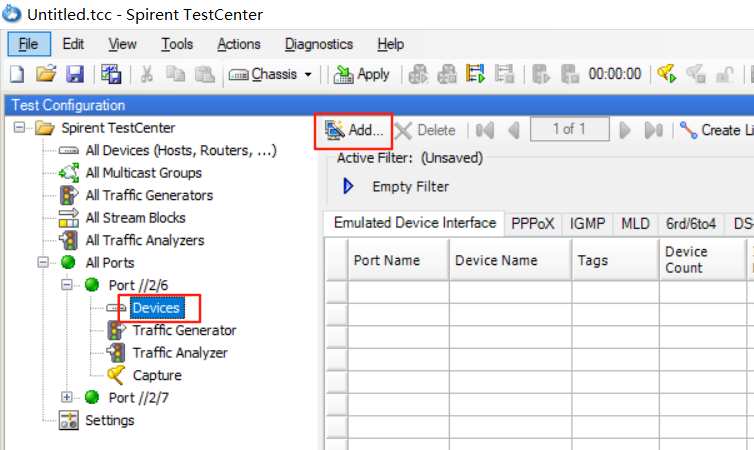The image size is (754, 450).
Task: Go to previous page arrow
Action: [x=514, y=130]
